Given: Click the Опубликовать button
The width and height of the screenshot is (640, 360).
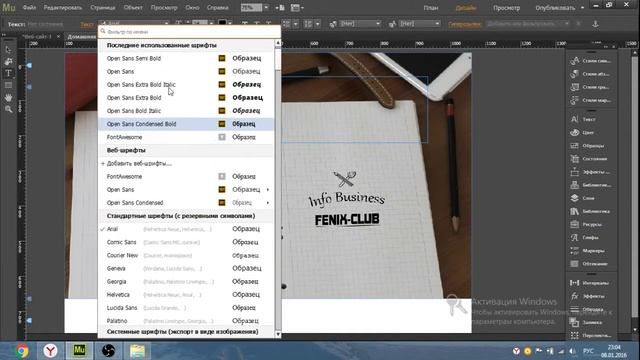Looking at the screenshot, I should point(555,8).
